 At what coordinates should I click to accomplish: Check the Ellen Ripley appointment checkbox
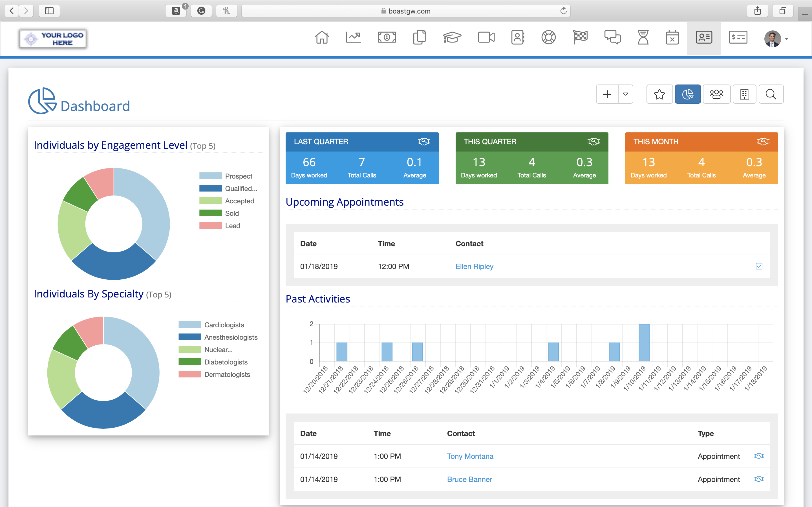coord(759,266)
